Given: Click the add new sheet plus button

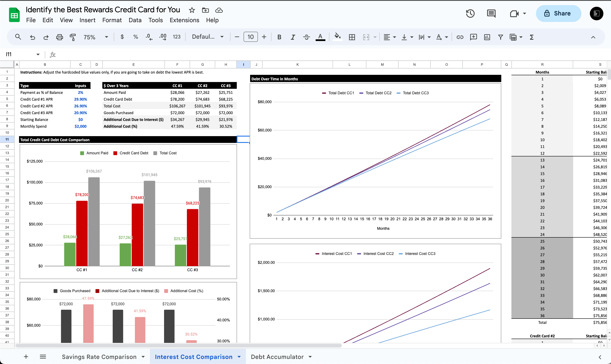Looking at the screenshot, I should (x=26, y=357).
